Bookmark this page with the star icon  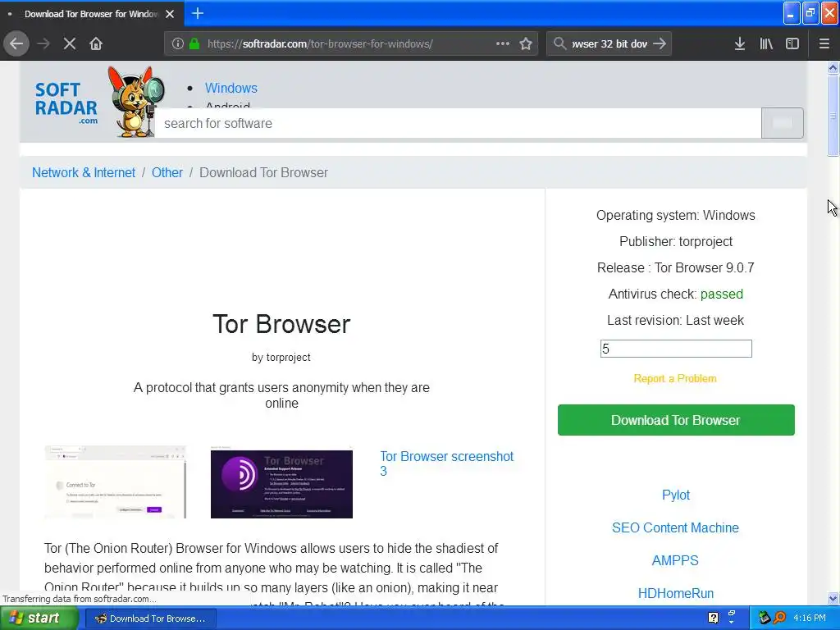(x=526, y=43)
